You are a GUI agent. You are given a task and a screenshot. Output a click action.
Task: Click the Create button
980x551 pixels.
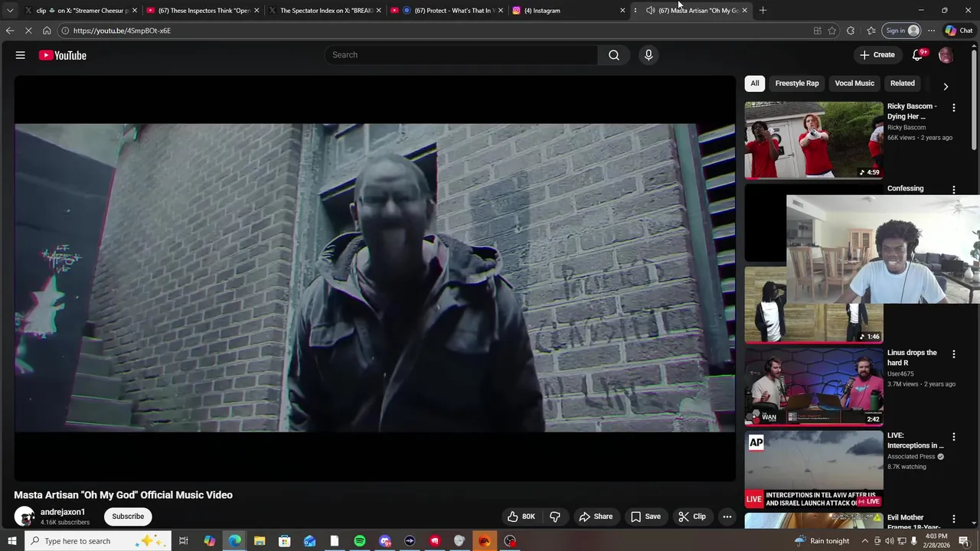pos(877,55)
